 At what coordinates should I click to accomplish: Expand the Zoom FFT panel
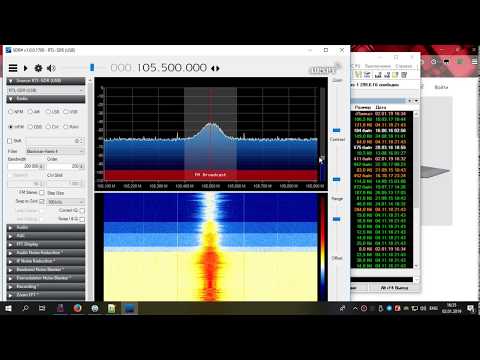(46, 295)
